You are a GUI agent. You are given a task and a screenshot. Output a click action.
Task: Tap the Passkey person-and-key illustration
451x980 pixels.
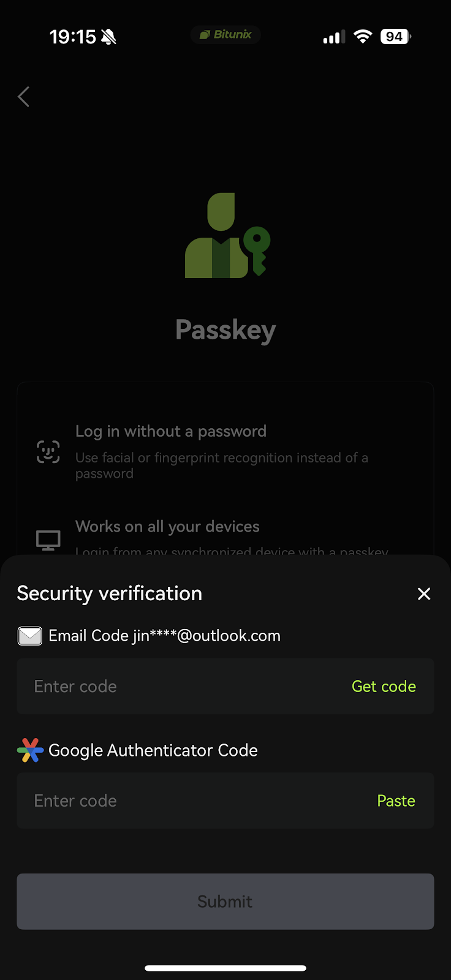click(225, 236)
